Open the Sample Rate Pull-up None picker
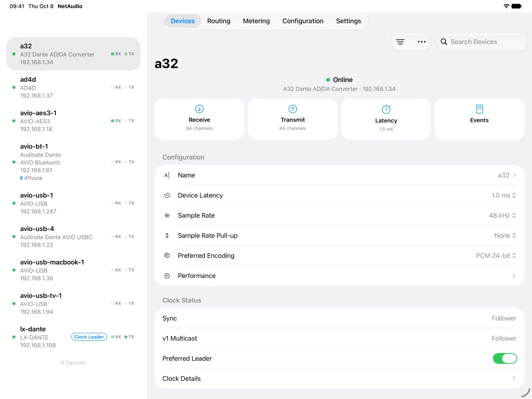 pyautogui.click(x=505, y=235)
